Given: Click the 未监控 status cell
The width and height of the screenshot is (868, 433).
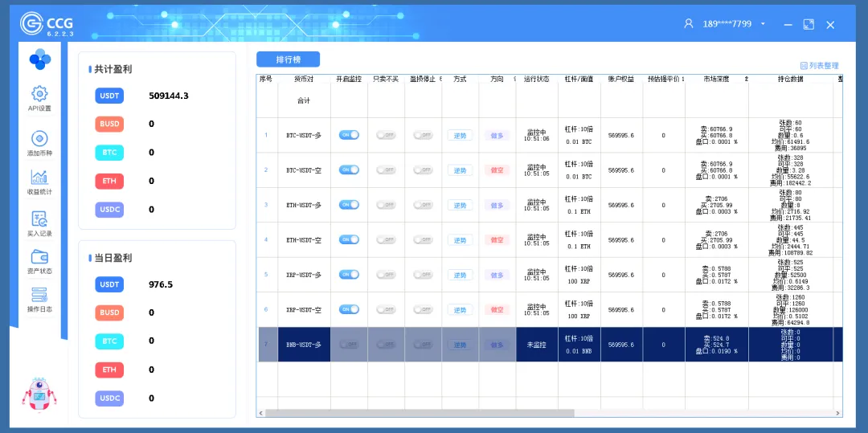Looking at the screenshot, I should click(536, 345).
